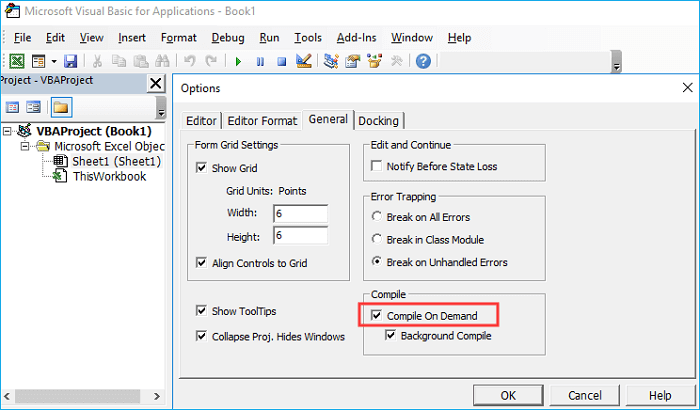
Task: Open the Edit menu
Action: pyautogui.click(x=55, y=38)
